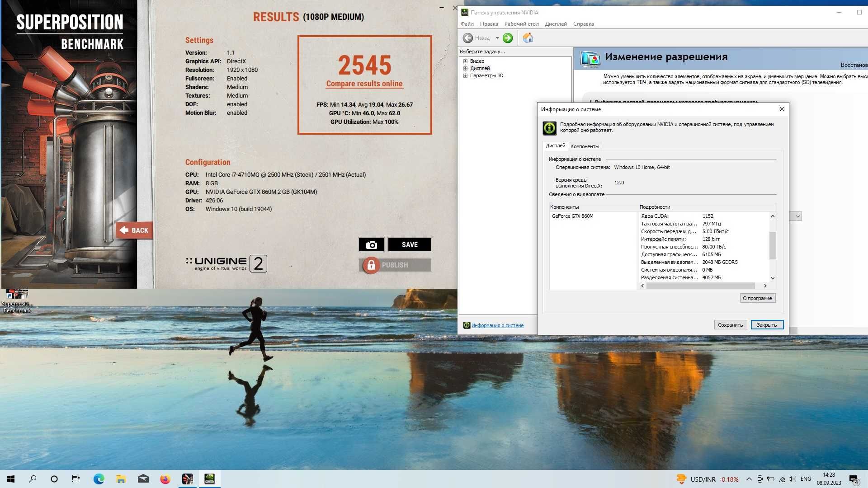Click the details list scroll-left arrow
Image resolution: width=868 pixels, height=488 pixels.
coord(642,286)
